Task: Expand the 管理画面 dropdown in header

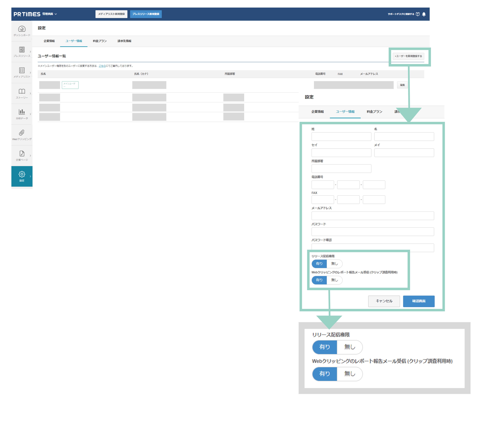Action: pos(50,14)
